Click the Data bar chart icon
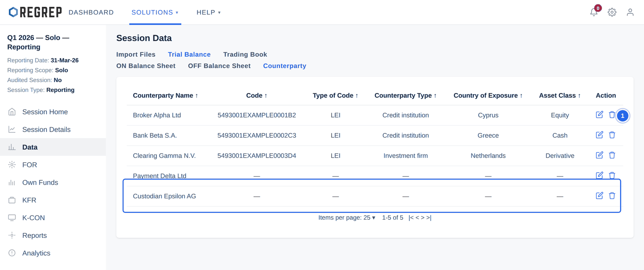Viewport: 644px width, 270px height. click(x=12, y=147)
